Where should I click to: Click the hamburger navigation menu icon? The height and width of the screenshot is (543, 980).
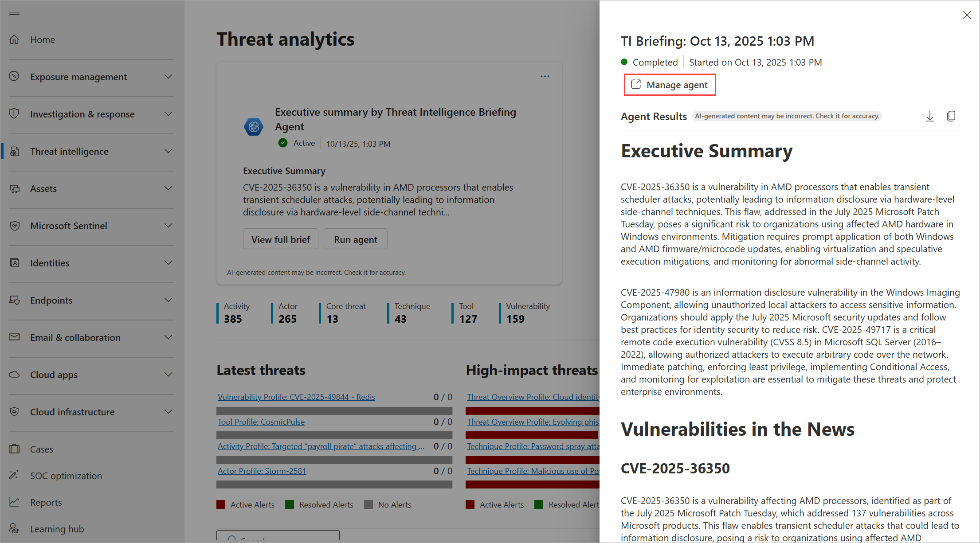tap(14, 12)
